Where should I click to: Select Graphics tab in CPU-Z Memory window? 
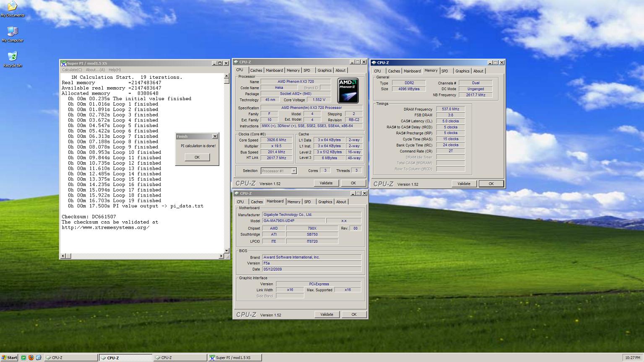pyautogui.click(x=462, y=71)
